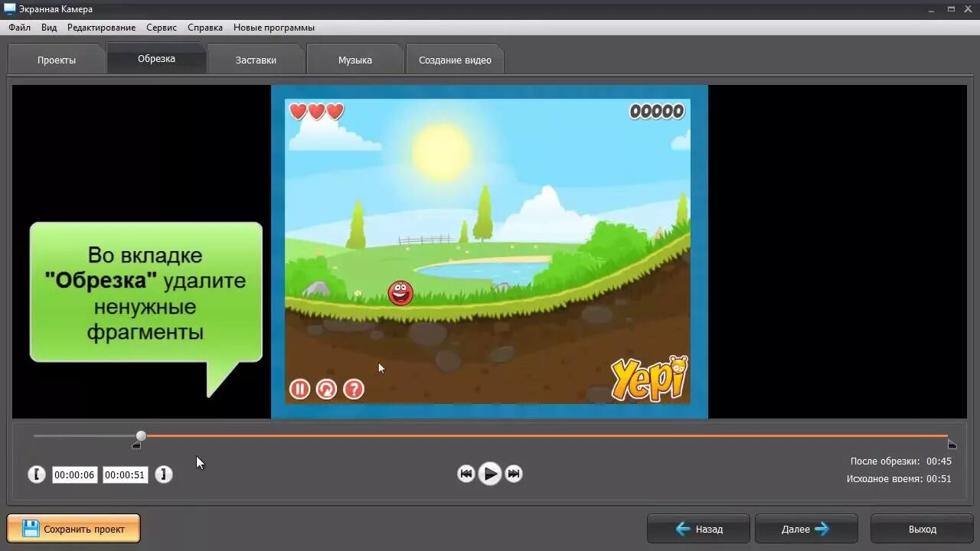The width and height of the screenshot is (980, 551).
Task: Open the Музыка tab
Action: (355, 60)
